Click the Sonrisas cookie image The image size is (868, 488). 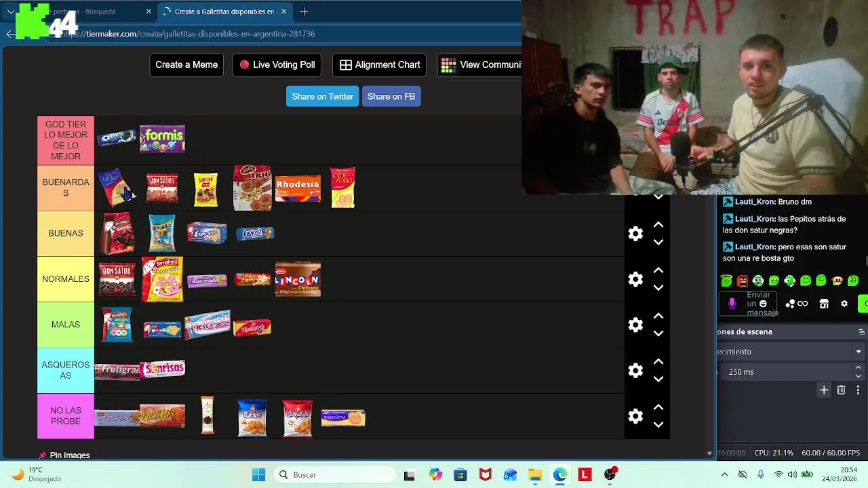[163, 369]
